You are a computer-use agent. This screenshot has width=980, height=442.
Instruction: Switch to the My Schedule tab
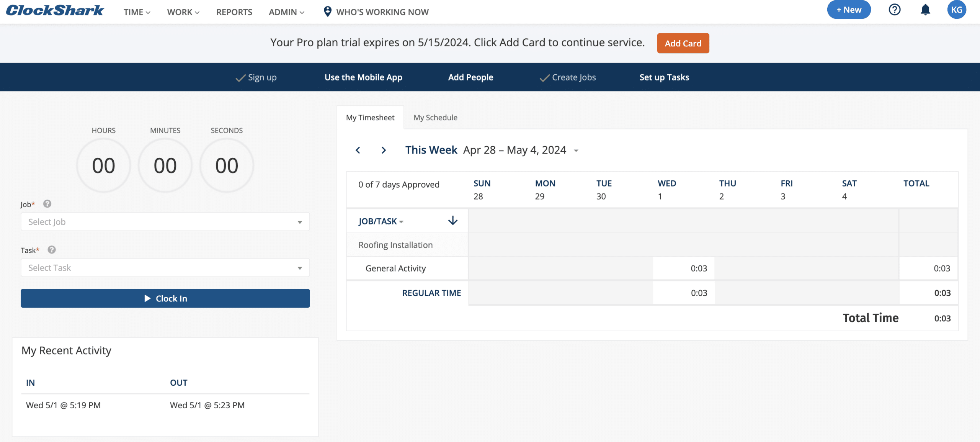435,118
